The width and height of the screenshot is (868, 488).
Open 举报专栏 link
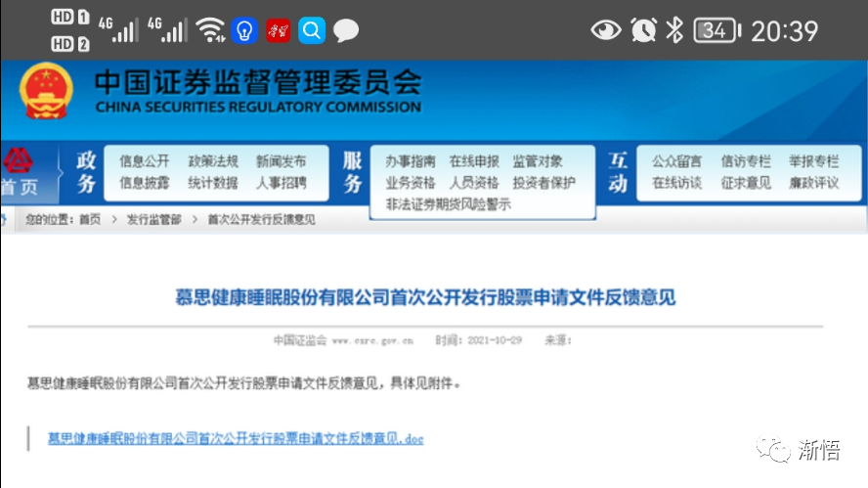(x=813, y=161)
